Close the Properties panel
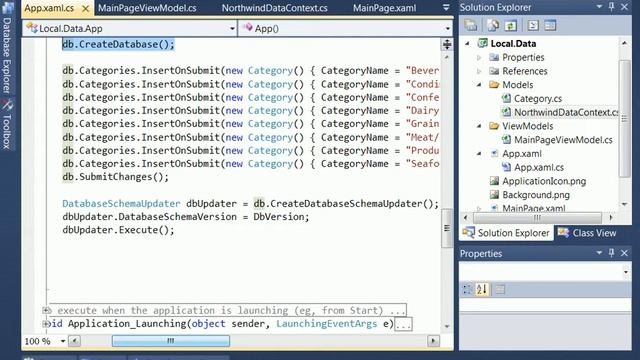 [x=624, y=253]
